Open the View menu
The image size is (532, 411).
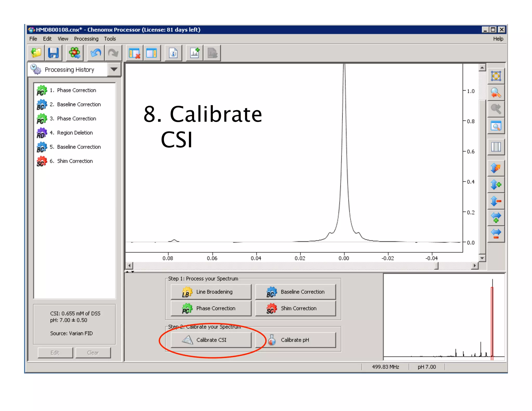point(63,39)
